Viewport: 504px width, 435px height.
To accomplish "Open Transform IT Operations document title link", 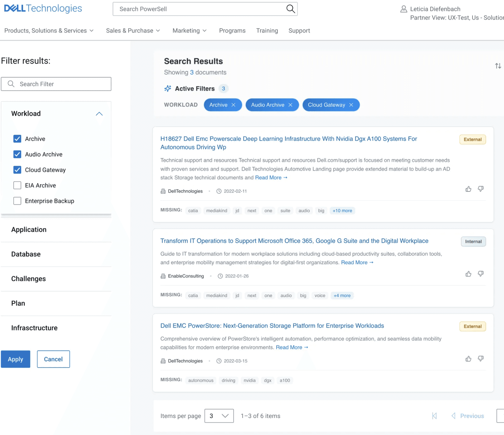I will (x=294, y=241).
